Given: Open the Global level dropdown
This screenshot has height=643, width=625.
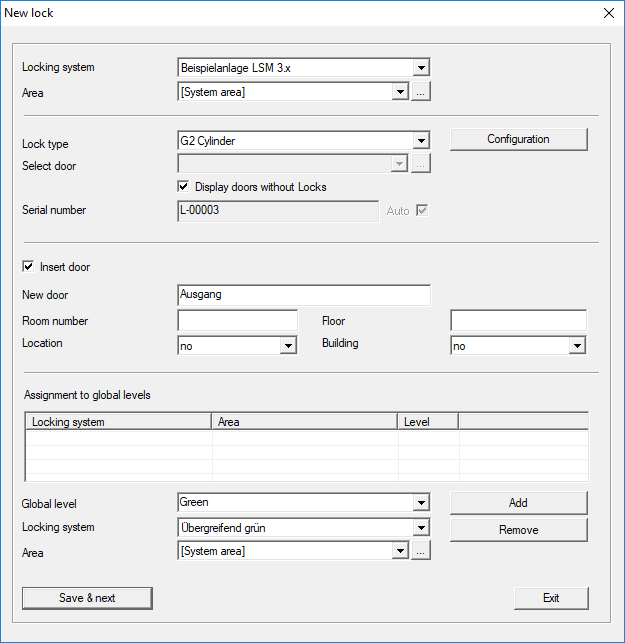Looking at the screenshot, I should pyautogui.click(x=421, y=503).
